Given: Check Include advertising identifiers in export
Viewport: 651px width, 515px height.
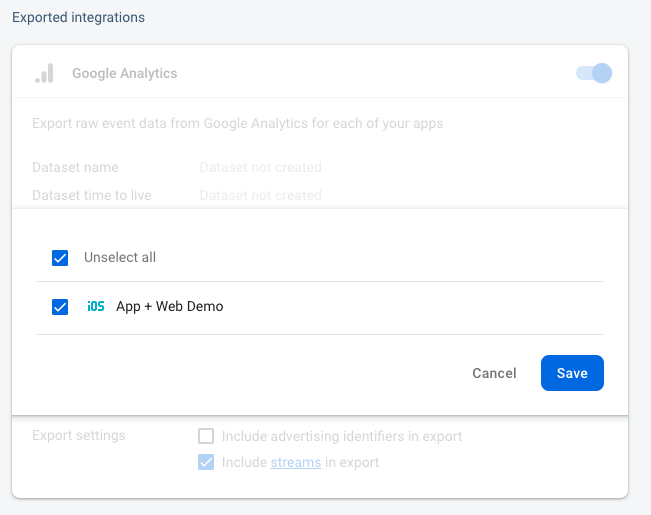Looking at the screenshot, I should [x=206, y=436].
